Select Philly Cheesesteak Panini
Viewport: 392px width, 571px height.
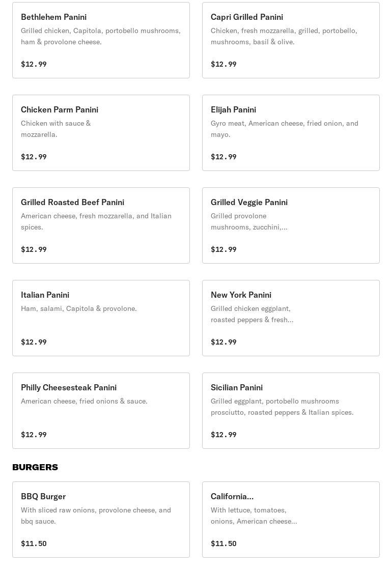pos(101,411)
